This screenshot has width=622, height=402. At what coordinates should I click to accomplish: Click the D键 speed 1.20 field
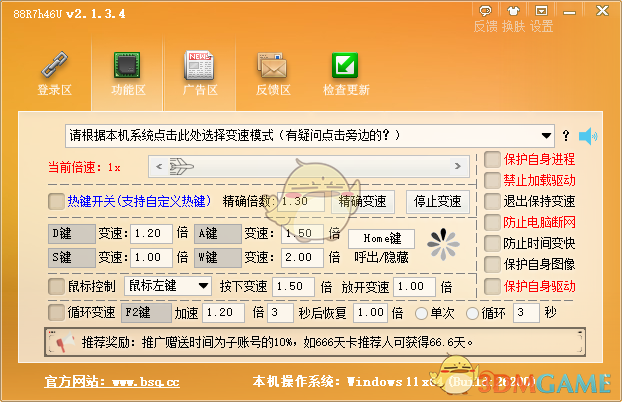click(x=152, y=234)
